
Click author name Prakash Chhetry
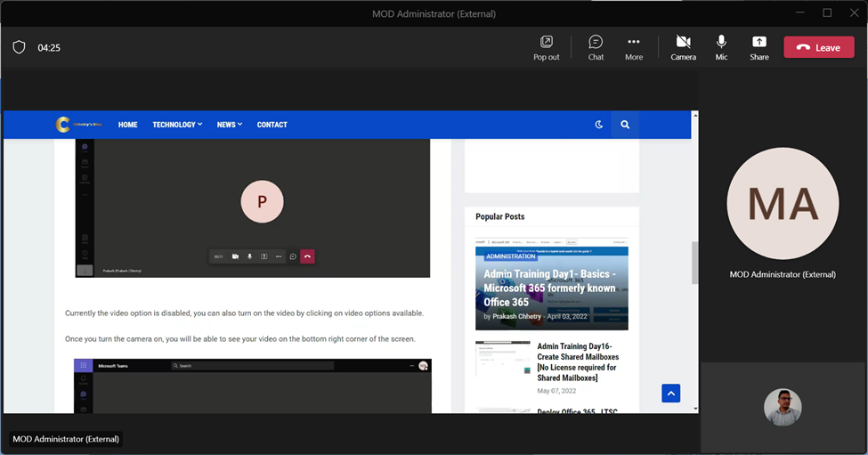[516, 317]
